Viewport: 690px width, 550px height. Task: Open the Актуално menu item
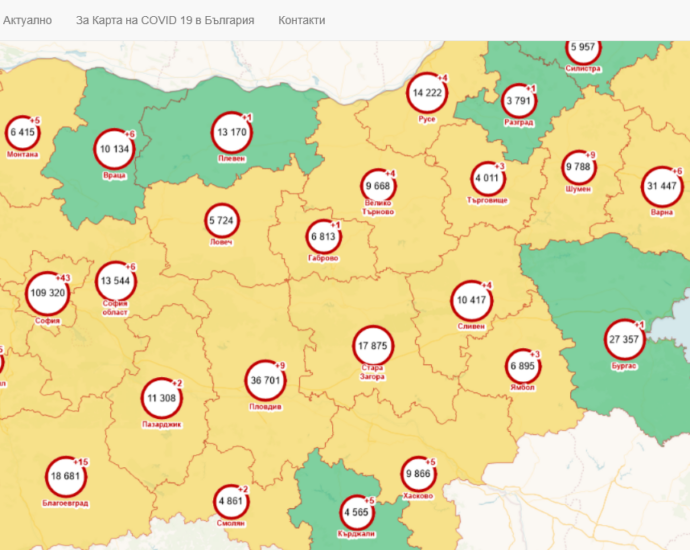tap(27, 20)
